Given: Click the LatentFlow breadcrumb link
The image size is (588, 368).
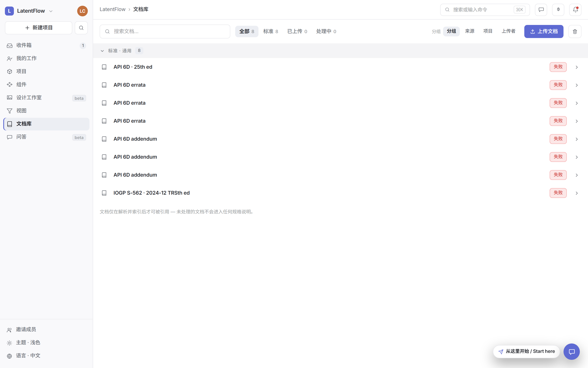Looking at the screenshot, I should (x=112, y=9).
